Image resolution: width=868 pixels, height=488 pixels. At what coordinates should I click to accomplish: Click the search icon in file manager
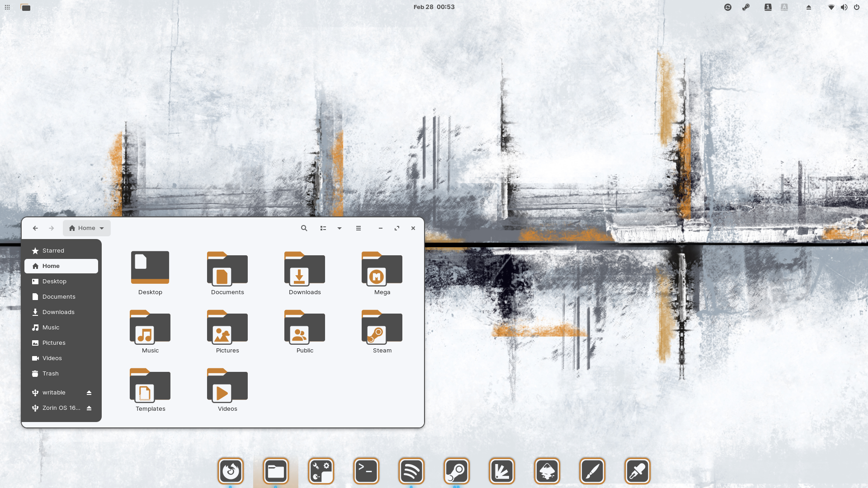304,228
